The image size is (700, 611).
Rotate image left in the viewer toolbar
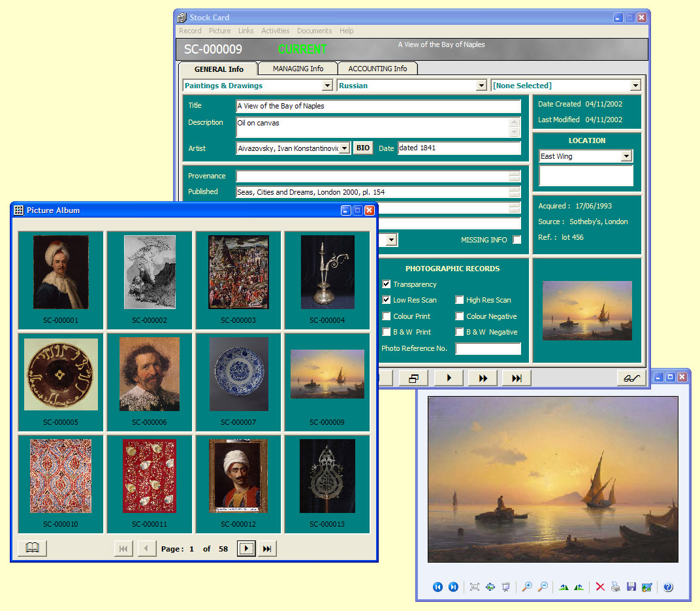point(564,587)
